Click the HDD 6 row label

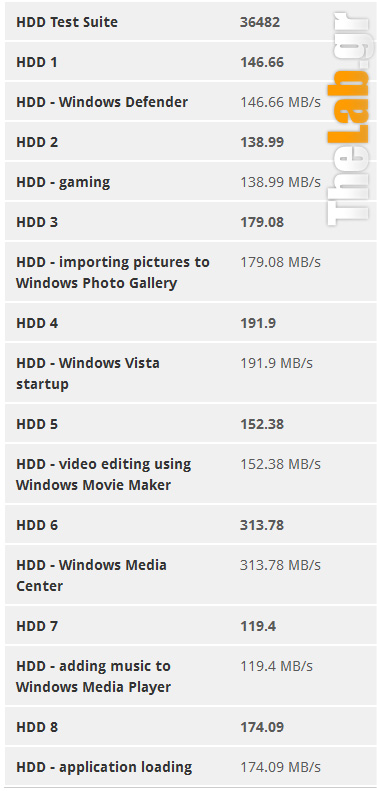click(x=37, y=526)
